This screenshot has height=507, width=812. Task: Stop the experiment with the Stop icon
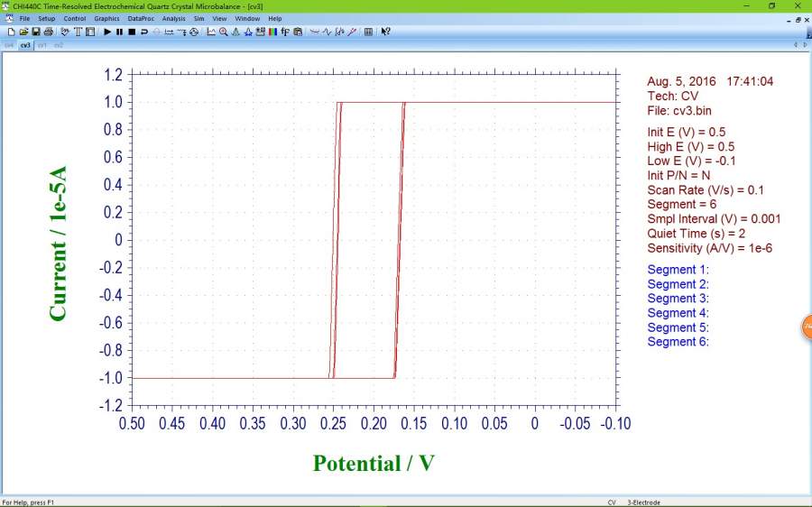pos(132,32)
